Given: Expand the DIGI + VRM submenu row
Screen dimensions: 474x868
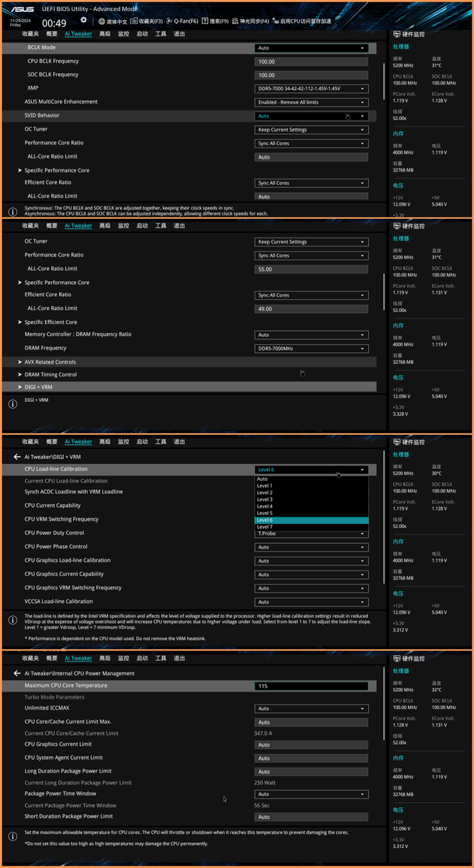Looking at the screenshot, I should point(190,387).
